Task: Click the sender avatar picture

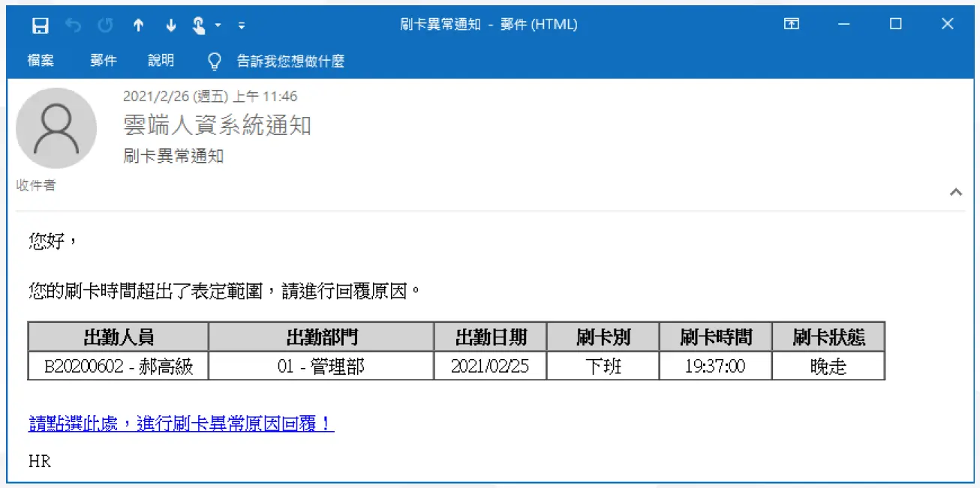Action: (x=56, y=129)
